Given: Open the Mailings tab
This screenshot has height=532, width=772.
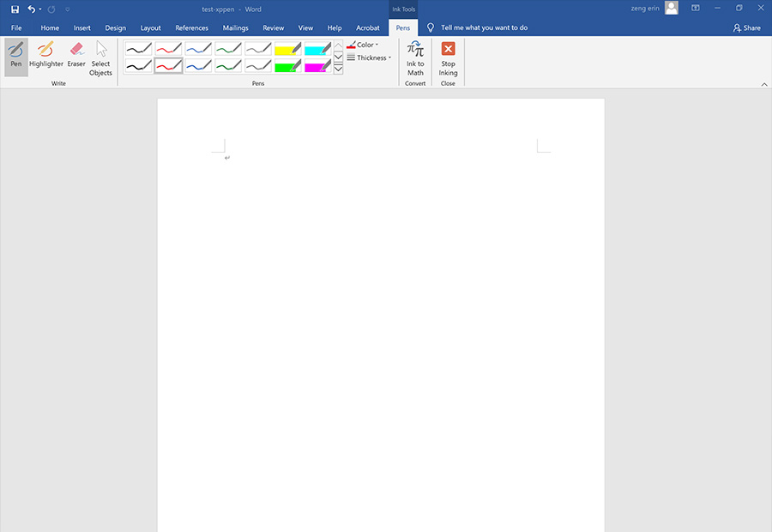Looking at the screenshot, I should click(235, 28).
